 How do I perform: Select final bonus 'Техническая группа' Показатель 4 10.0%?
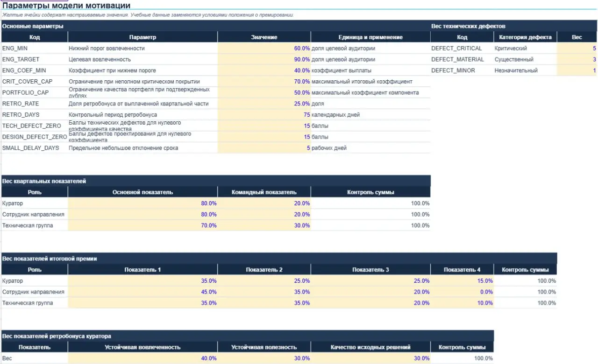pos(462,303)
